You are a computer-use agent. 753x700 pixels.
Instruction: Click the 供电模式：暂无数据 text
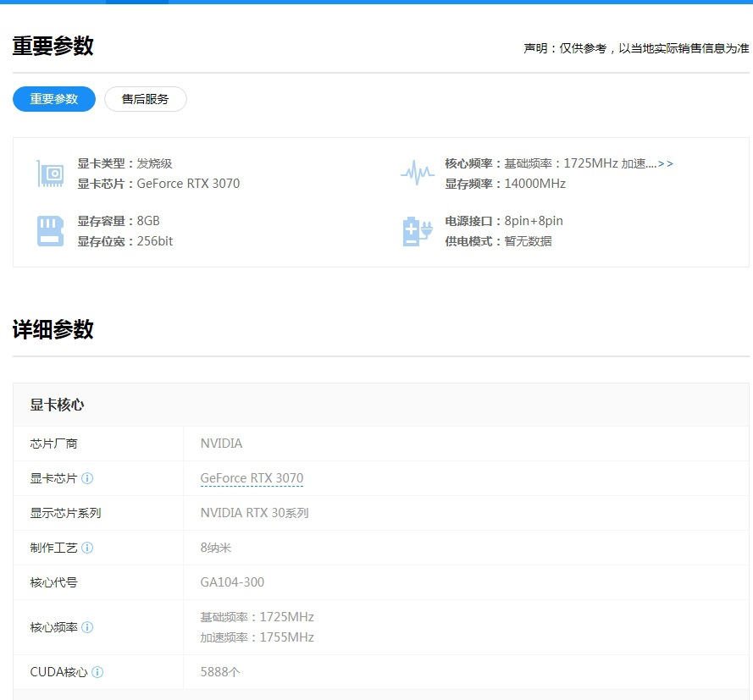coord(498,241)
